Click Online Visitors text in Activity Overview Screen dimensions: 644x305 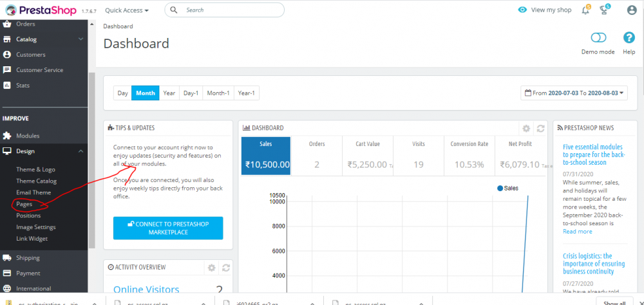(x=146, y=290)
